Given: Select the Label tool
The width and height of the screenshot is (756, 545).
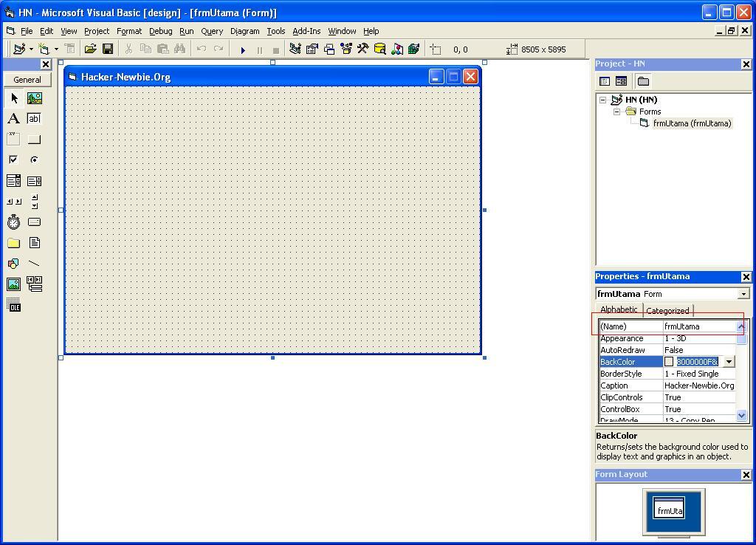Looking at the screenshot, I should point(13,118).
